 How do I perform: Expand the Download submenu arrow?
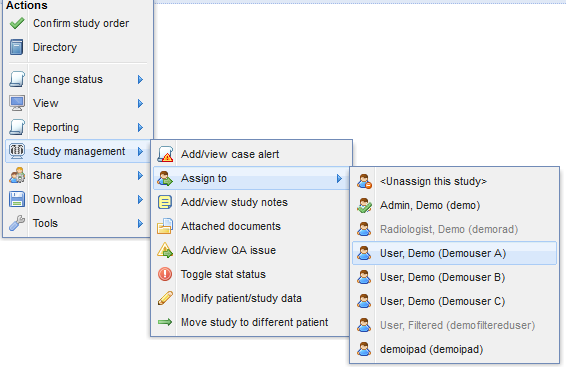(x=140, y=200)
